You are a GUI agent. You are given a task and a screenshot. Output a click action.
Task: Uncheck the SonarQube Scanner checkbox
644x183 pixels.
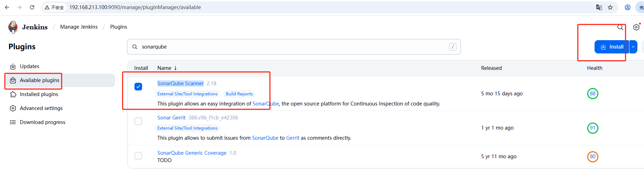point(138,87)
